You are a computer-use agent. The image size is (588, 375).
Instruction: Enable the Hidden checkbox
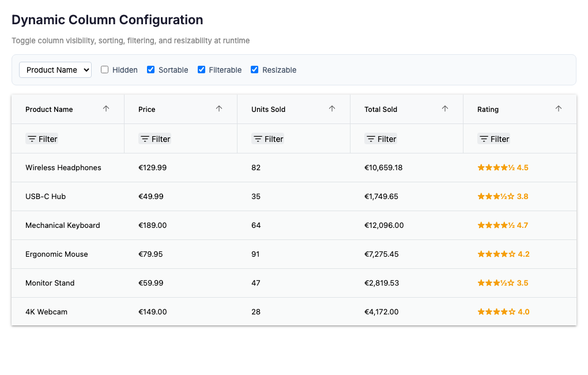coord(105,70)
